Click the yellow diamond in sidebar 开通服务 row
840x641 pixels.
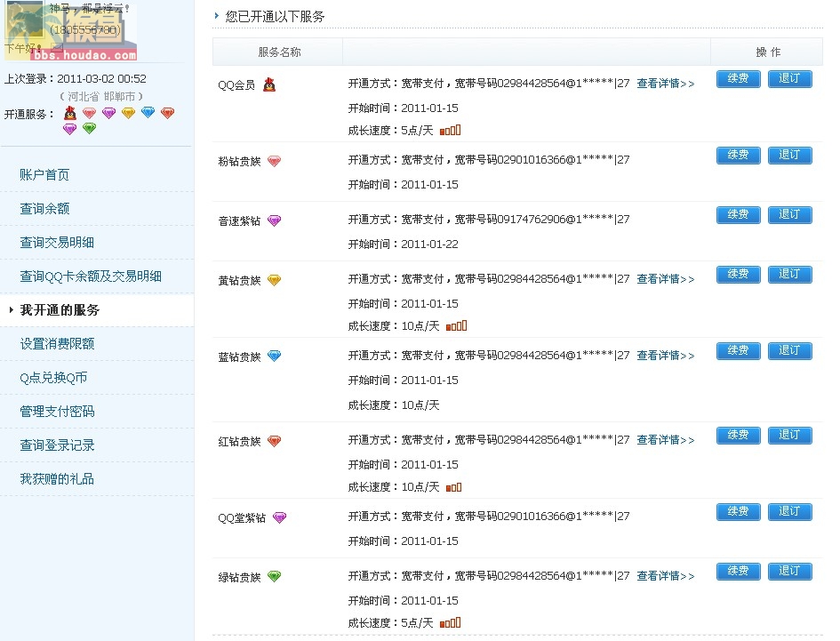129,113
